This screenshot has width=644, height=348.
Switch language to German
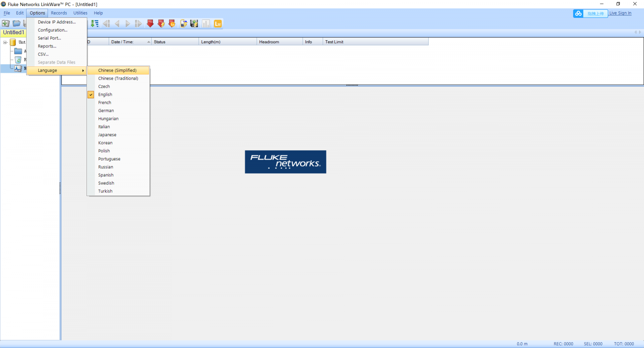point(106,111)
